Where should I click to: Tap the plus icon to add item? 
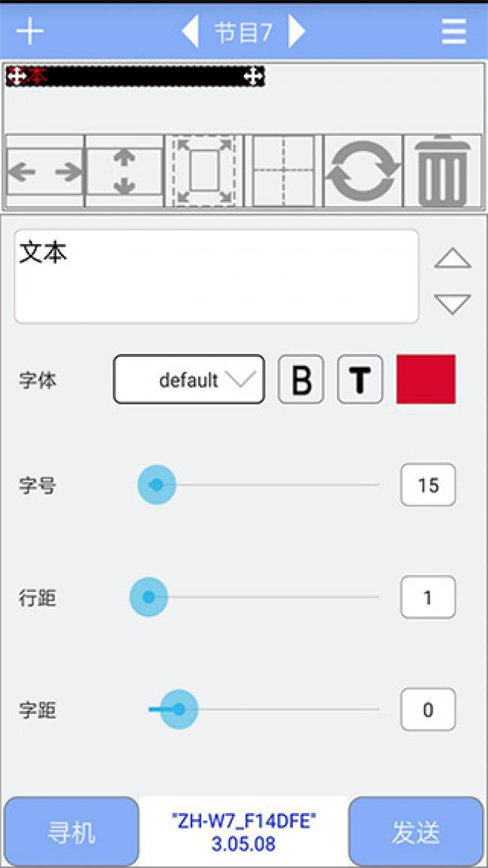coord(30,32)
